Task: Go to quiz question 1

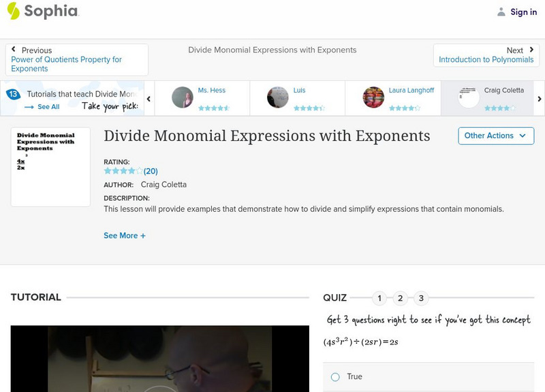Action: pos(379,298)
